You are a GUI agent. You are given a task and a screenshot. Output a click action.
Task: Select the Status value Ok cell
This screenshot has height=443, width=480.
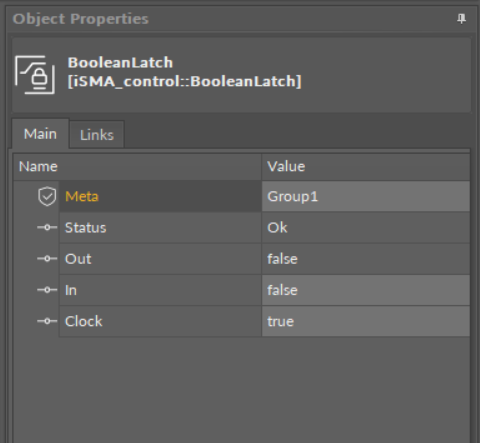[x=366, y=228]
